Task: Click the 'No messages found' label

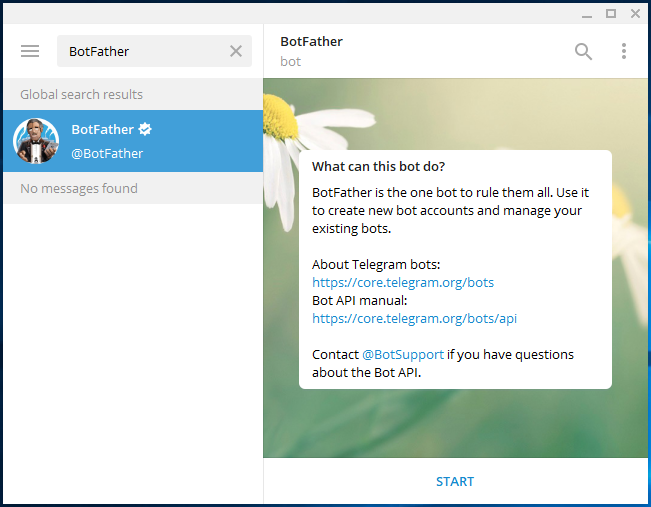Action: [79, 189]
